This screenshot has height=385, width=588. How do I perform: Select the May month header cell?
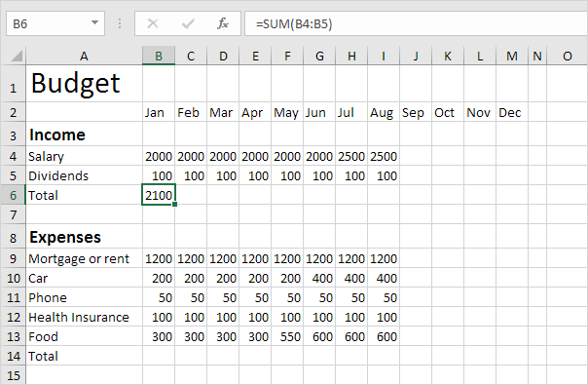coord(287,112)
